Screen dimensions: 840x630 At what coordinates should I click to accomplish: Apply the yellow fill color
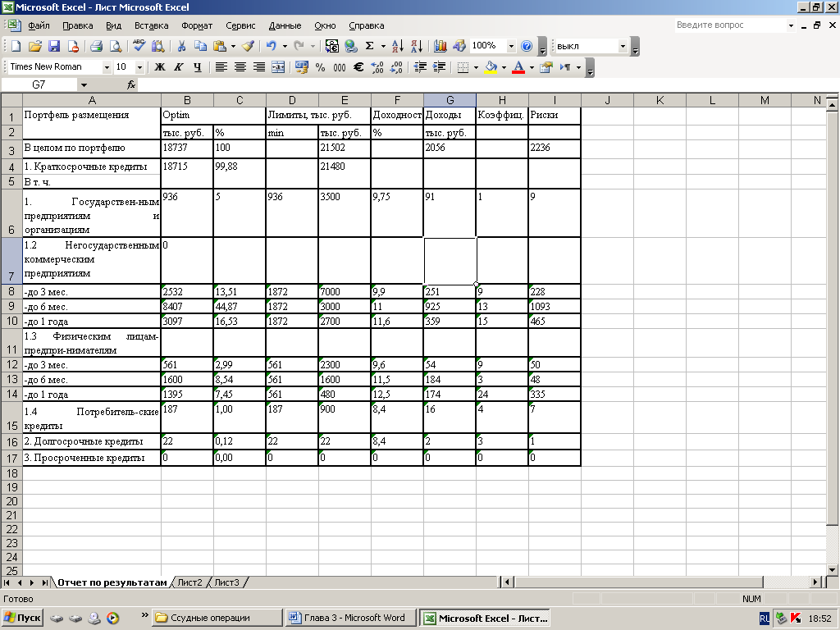(491, 67)
